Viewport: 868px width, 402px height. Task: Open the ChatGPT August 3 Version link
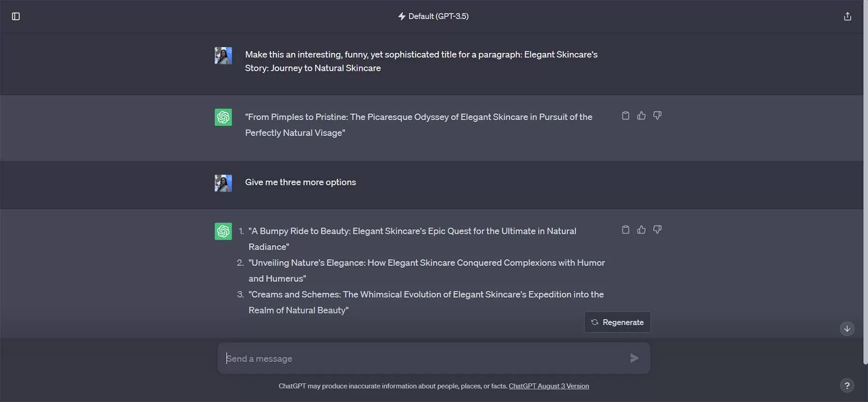point(549,386)
